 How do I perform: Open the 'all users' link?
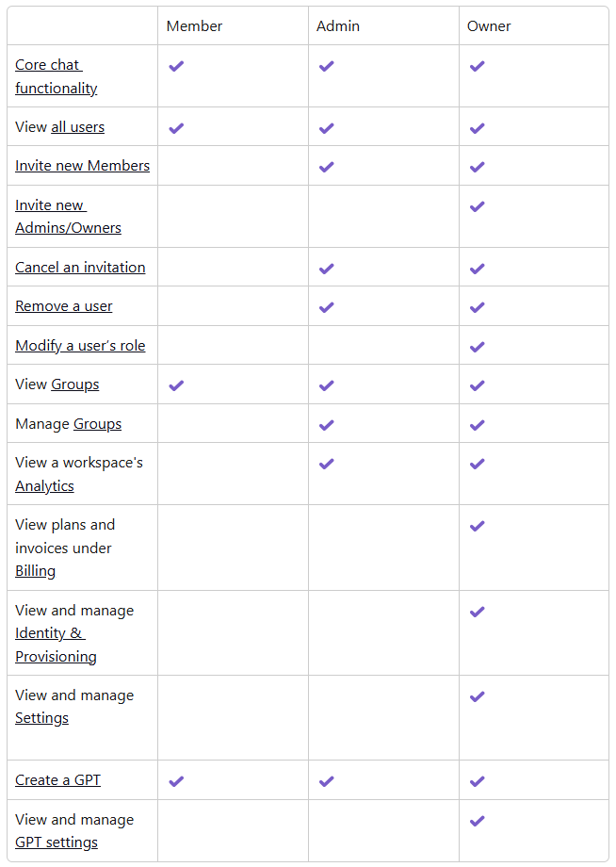78,127
